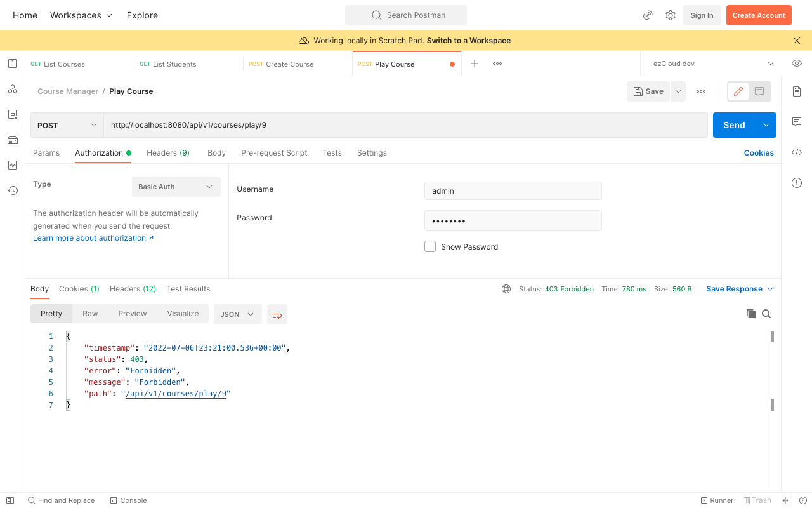Open HTTP method POST dropdown

(x=67, y=125)
